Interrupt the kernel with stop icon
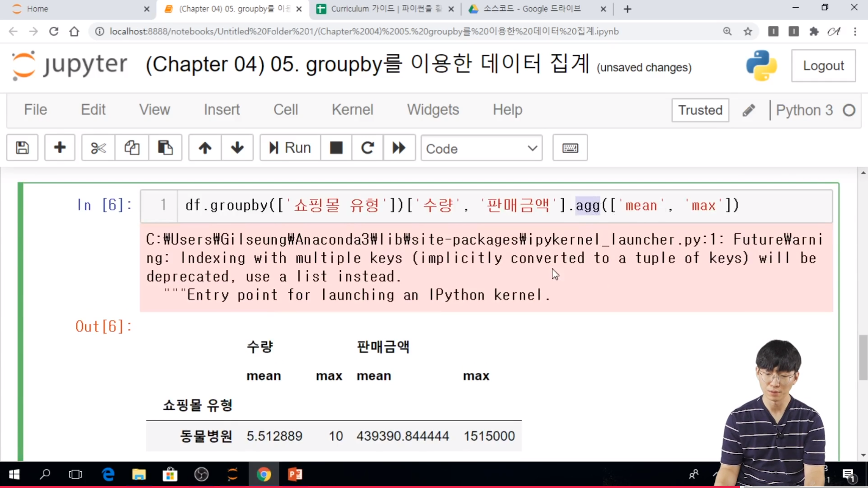Viewport: 868px width, 488px height. pyautogui.click(x=336, y=148)
